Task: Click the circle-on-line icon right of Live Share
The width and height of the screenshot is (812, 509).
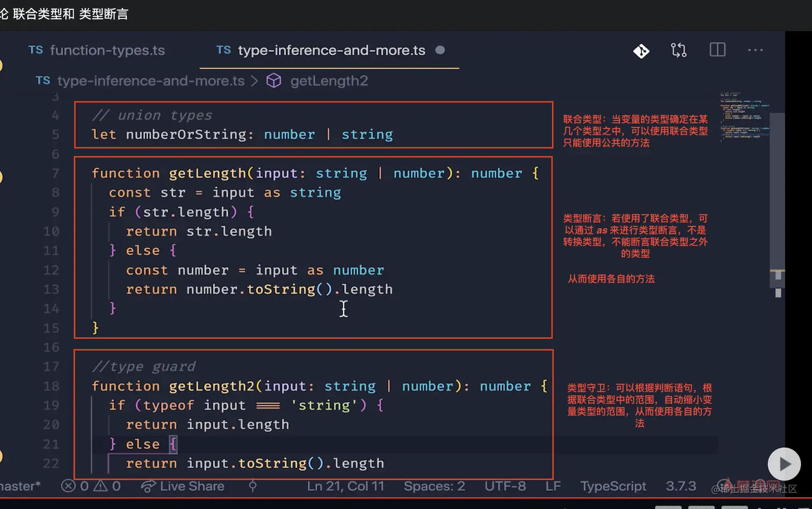Action: [x=252, y=486]
